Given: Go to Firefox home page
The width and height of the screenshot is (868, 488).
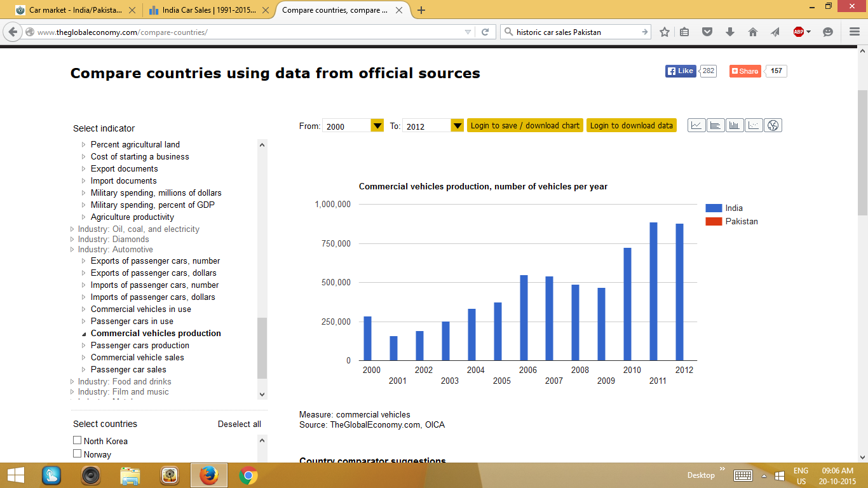Looking at the screenshot, I should pos(752,32).
